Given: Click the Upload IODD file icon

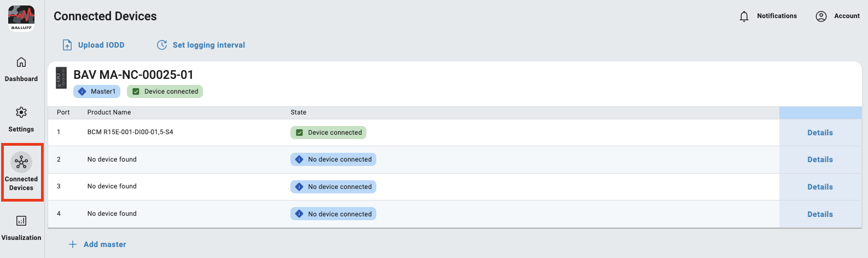Looking at the screenshot, I should pos(67,45).
